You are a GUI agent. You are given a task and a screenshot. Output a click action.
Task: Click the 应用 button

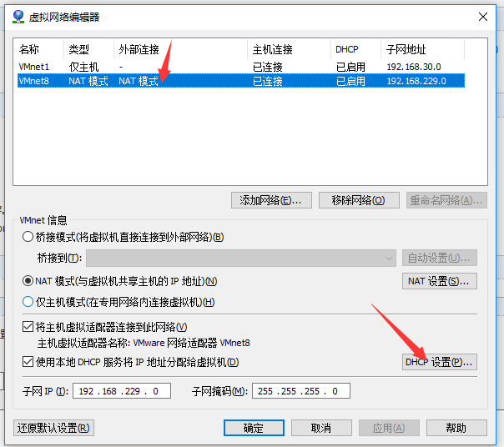click(389, 428)
